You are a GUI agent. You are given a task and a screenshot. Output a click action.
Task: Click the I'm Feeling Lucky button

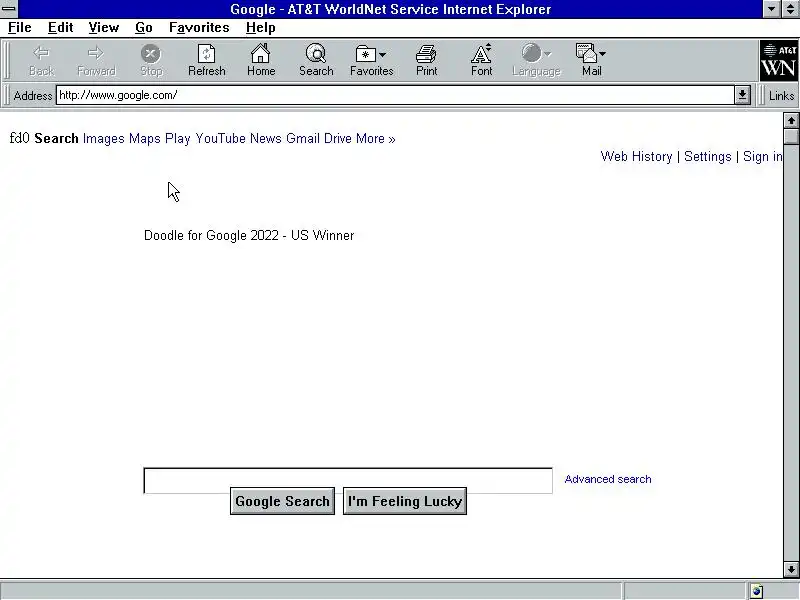[x=405, y=501]
